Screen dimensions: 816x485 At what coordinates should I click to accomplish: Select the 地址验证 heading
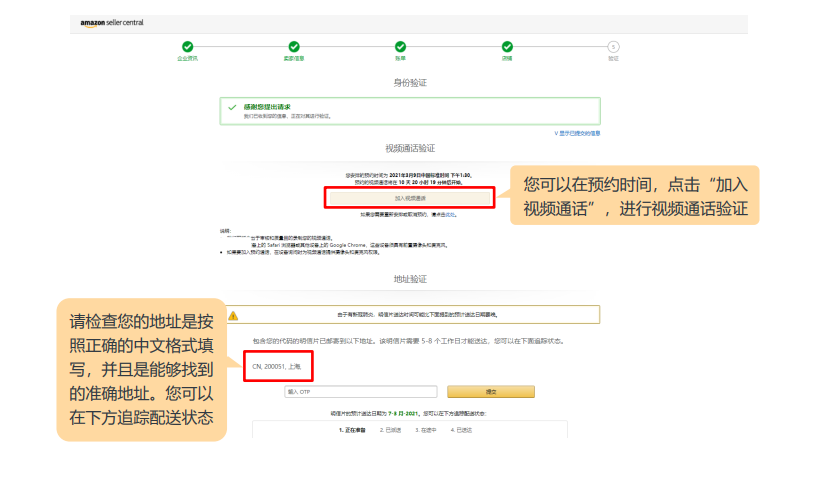point(410,279)
